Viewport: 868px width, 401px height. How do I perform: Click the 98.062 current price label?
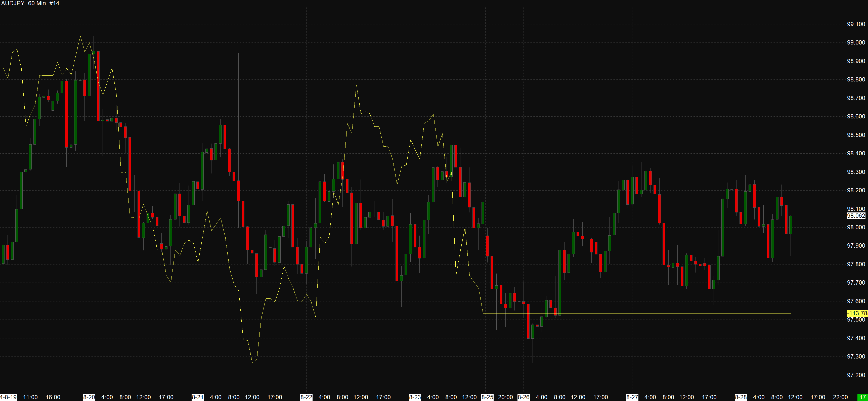coord(856,216)
